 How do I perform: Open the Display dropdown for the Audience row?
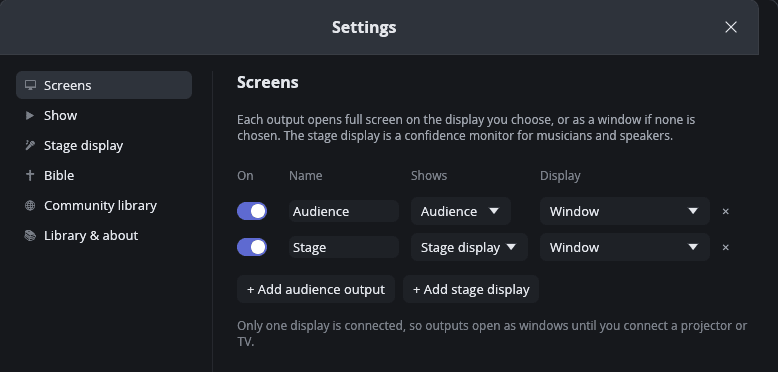coord(625,211)
